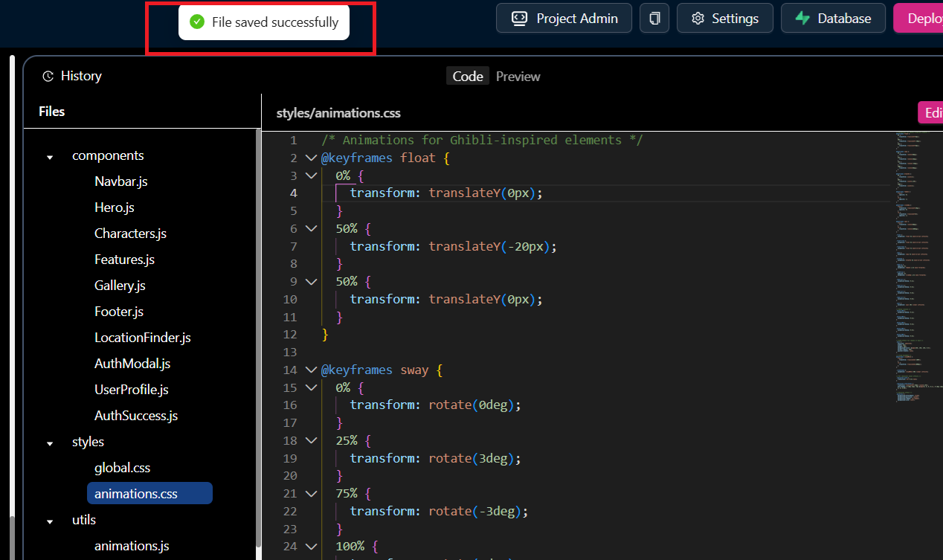Open Navbar.js in the file tree
The height and width of the screenshot is (560, 943).
coord(121,181)
